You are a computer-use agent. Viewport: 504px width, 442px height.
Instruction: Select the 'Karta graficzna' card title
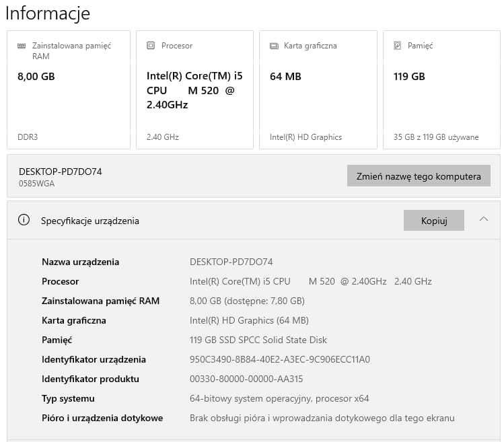(x=310, y=46)
